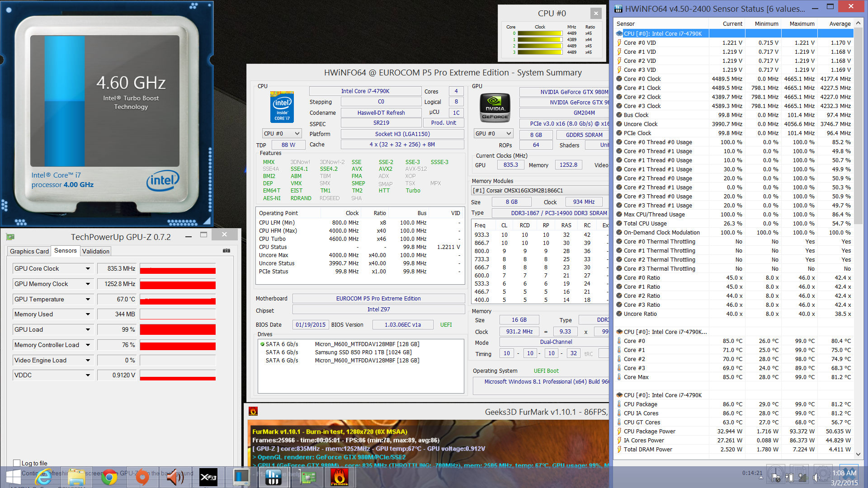The height and width of the screenshot is (488, 868).
Task: Click Core 0 clock bar in CPU #0 window
Action: point(540,33)
